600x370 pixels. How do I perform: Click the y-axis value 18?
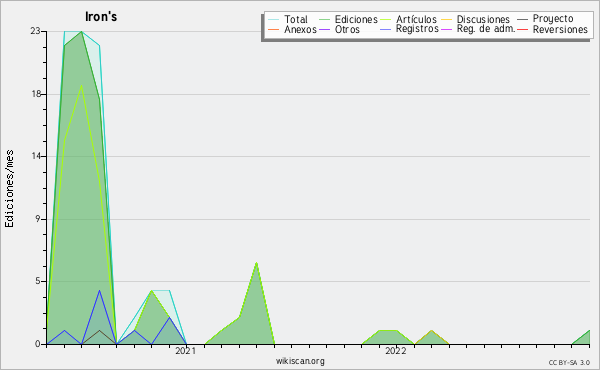tap(36, 94)
